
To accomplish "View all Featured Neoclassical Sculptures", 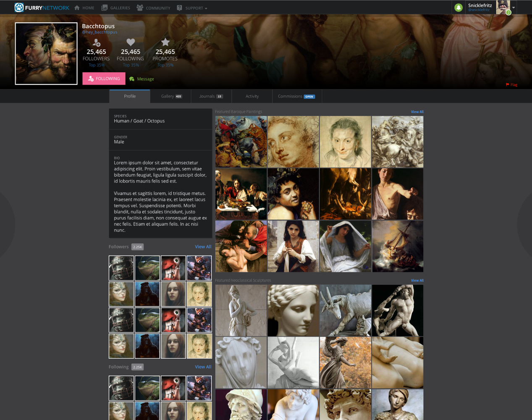I will [x=417, y=281].
